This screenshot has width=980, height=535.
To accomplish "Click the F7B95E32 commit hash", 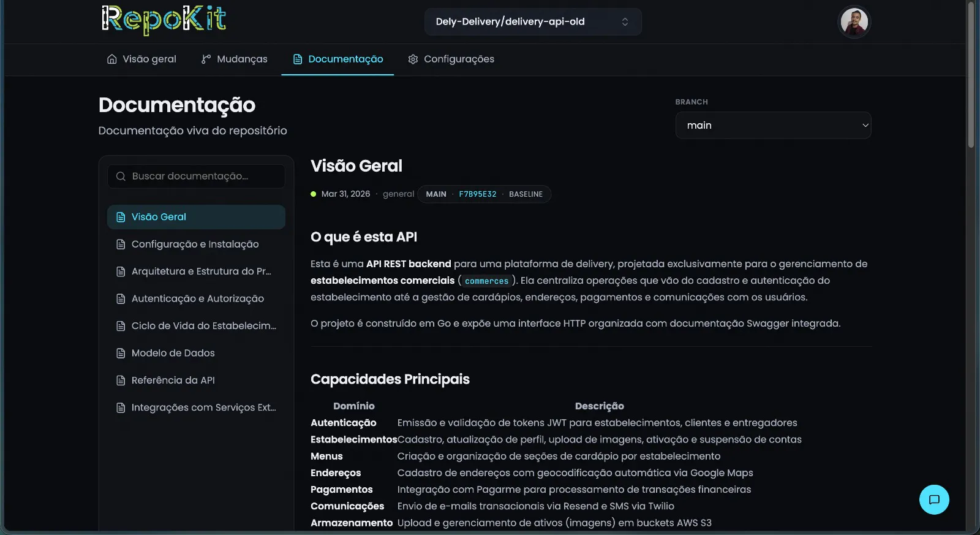I will [x=478, y=194].
